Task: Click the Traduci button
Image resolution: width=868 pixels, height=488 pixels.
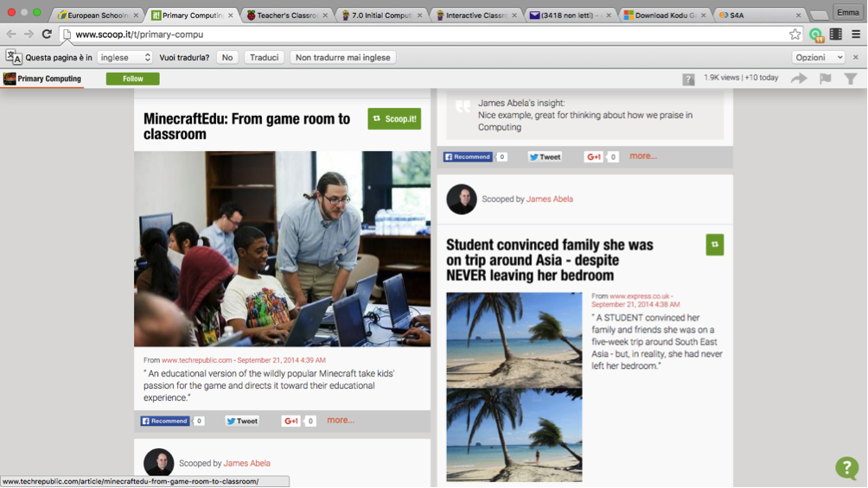Action: pos(264,58)
